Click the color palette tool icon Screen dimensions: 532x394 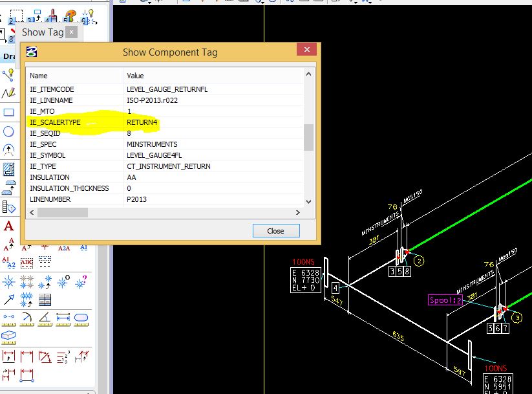pyautogui.click(x=70, y=17)
